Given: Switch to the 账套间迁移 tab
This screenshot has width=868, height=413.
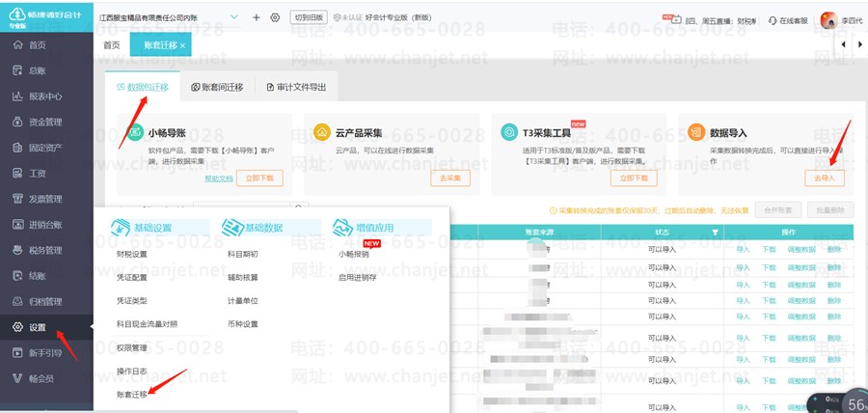Looking at the screenshot, I should (217, 87).
